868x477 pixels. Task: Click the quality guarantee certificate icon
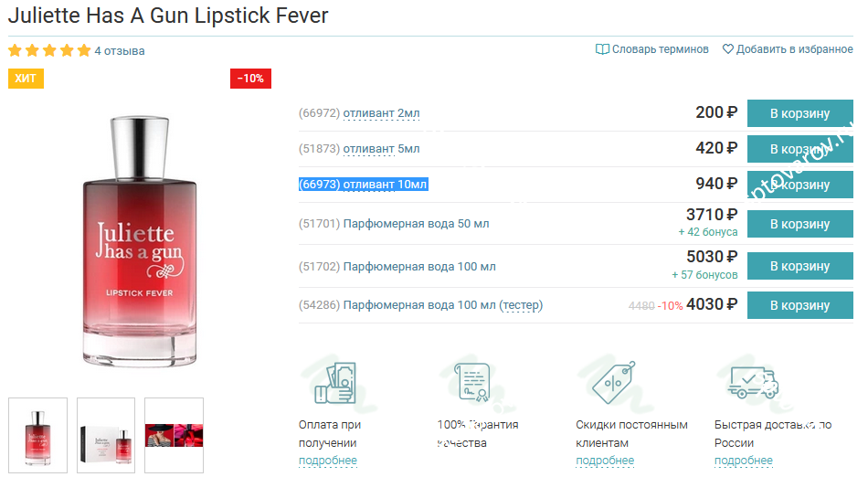(472, 382)
